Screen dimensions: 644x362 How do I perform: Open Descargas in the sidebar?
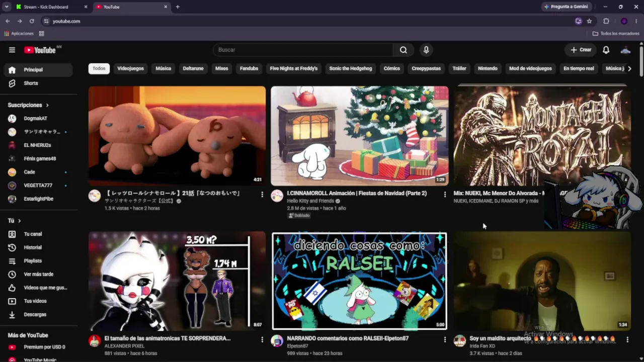pos(38,314)
